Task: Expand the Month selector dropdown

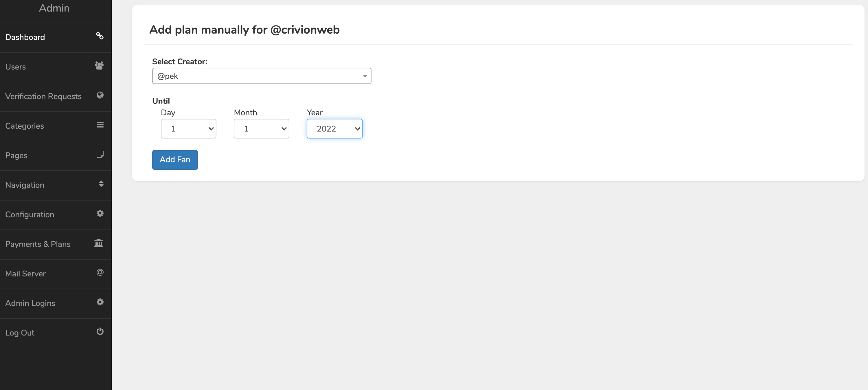Action: click(x=261, y=129)
